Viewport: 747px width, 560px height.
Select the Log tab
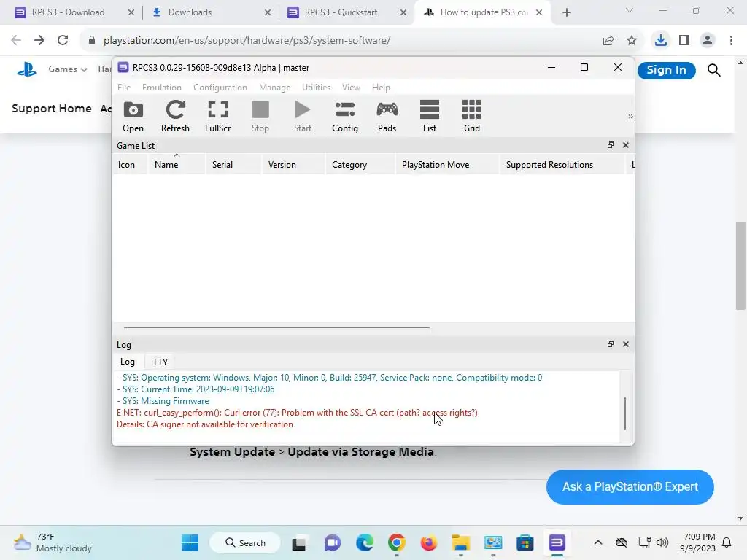[x=127, y=362]
